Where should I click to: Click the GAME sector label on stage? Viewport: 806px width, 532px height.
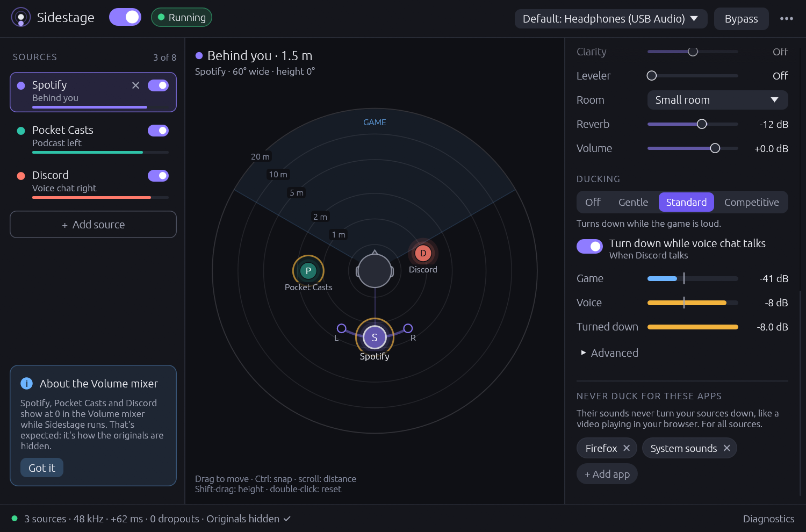tap(375, 123)
